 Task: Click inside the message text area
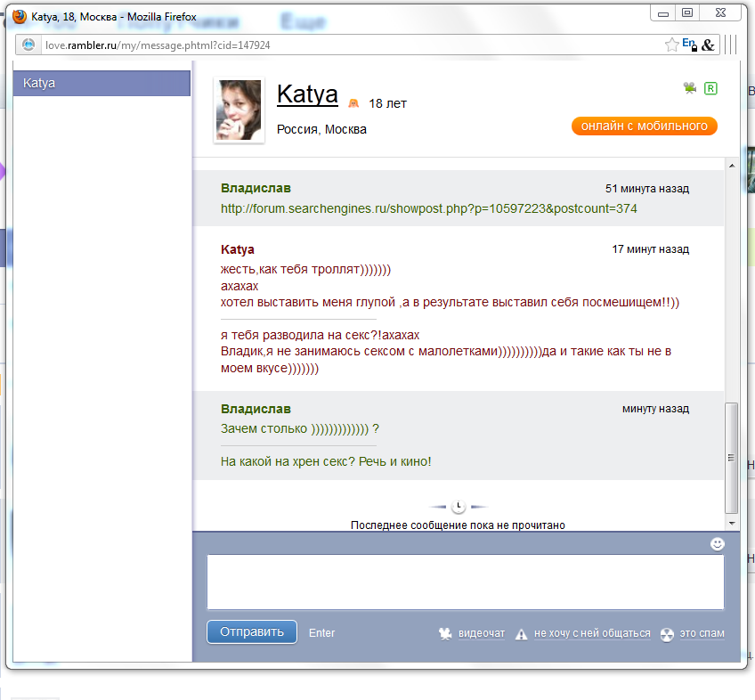click(466, 582)
